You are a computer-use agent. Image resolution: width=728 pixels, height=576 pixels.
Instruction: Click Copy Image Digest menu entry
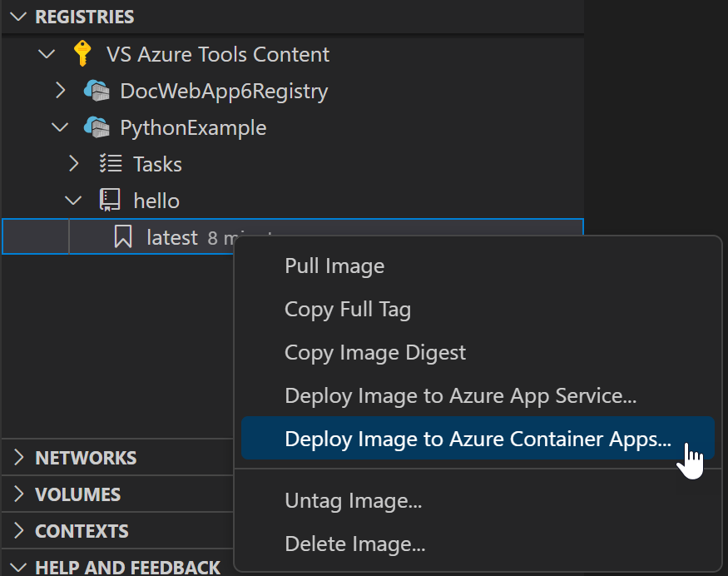pyautogui.click(x=374, y=352)
